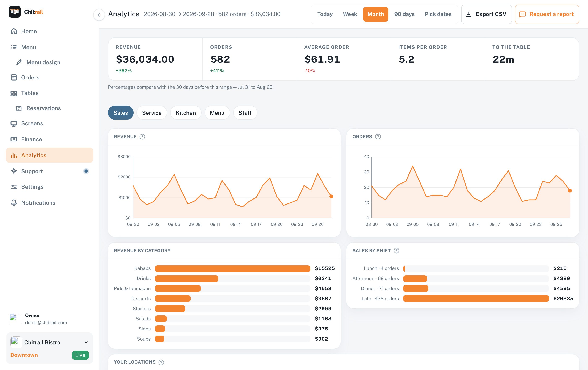Click the Owner profile avatar
The width and height of the screenshot is (588, 370).
tap(15, 319)
